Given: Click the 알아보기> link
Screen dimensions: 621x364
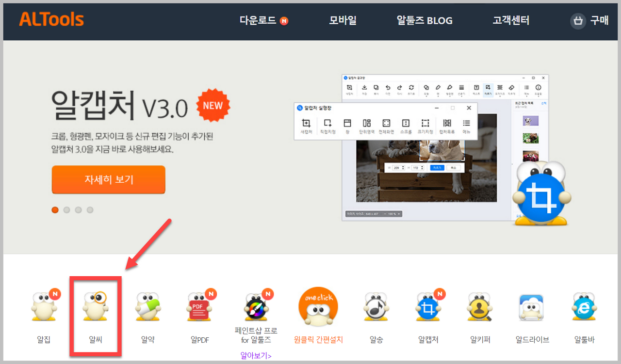Looking at the screenshot, I should (x=256, y=356).
